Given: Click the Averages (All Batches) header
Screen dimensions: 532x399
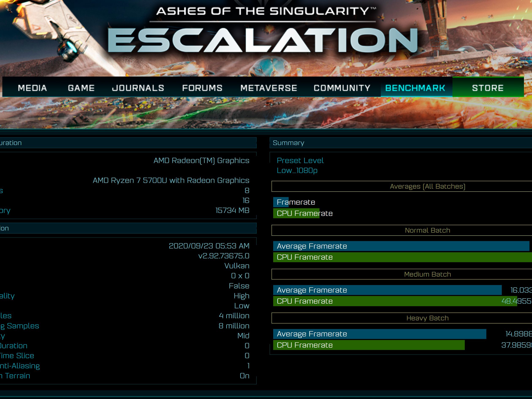Looking at the screenshot, I should coord(402,186).
